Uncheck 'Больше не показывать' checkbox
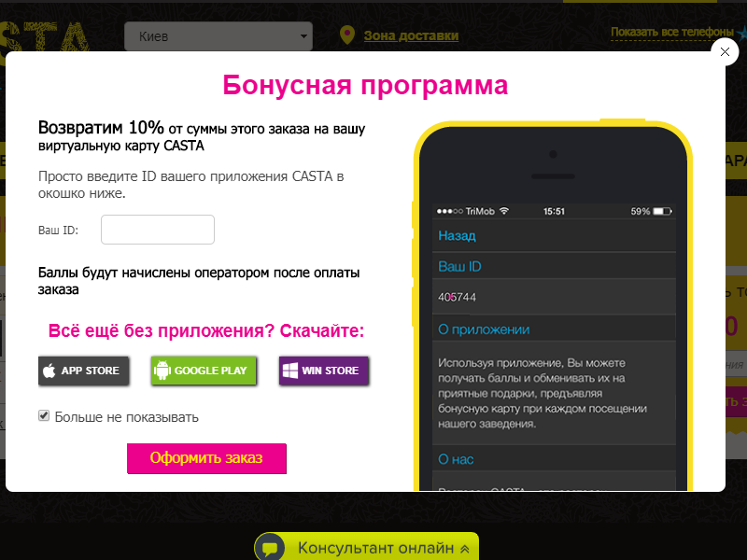Viewport: 747px width, 560px height. click(44, 415)
